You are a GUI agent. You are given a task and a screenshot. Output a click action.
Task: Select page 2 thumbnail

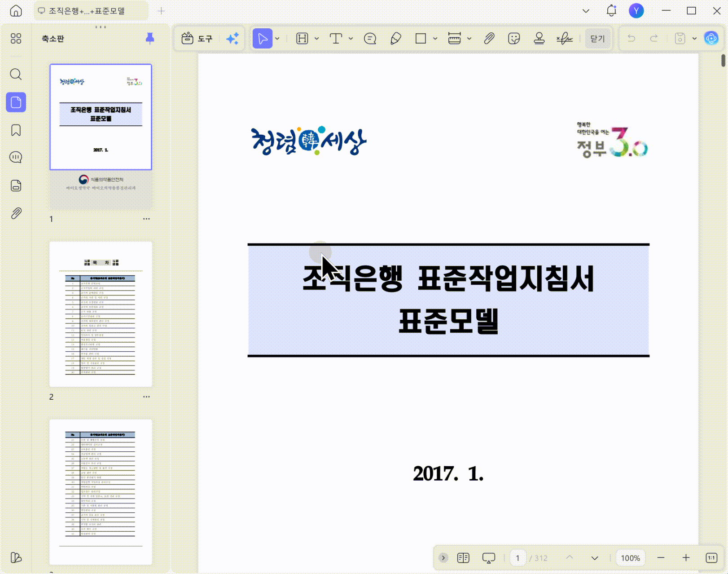click(101, 314)
